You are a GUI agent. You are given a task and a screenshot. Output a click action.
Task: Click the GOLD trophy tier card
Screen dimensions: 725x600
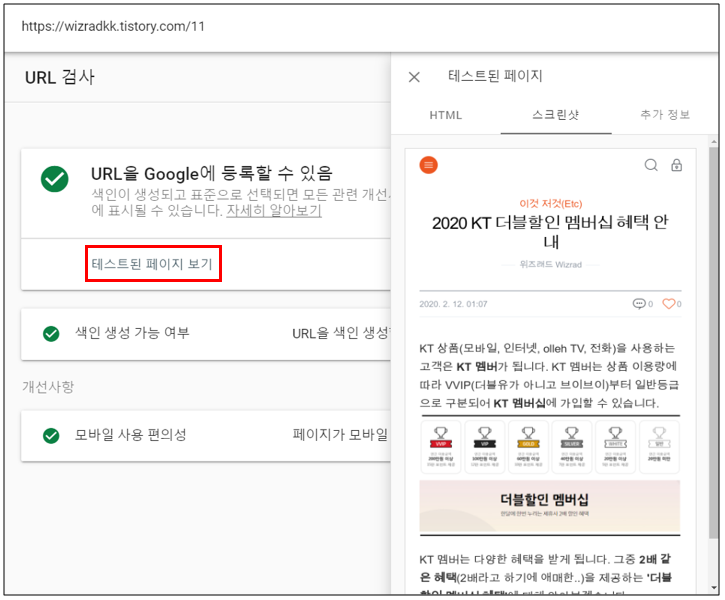(528, 447)
